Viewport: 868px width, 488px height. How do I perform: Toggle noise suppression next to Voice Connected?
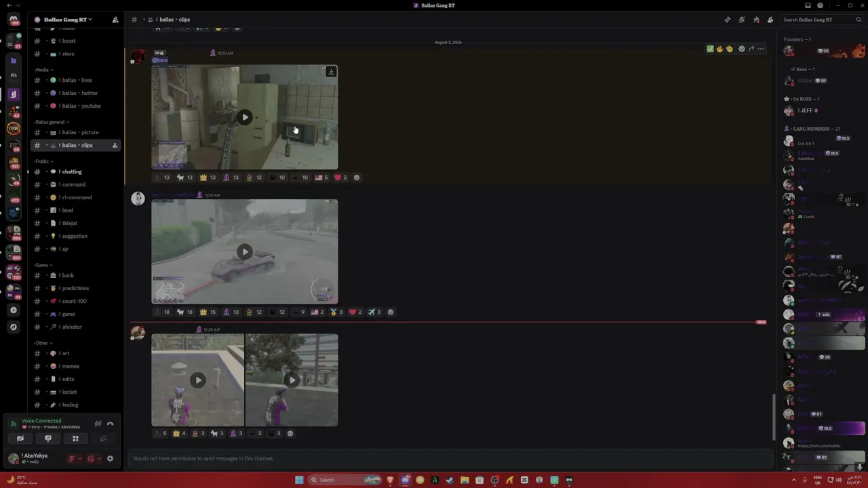point(98,424)
